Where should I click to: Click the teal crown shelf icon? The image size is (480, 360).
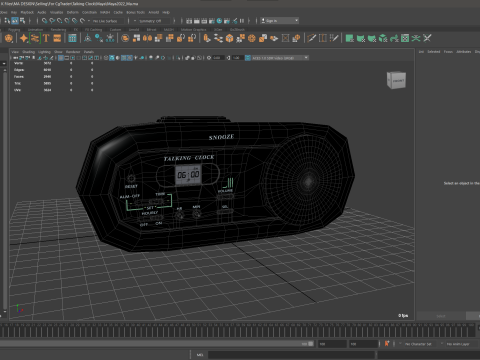[110, 38]
